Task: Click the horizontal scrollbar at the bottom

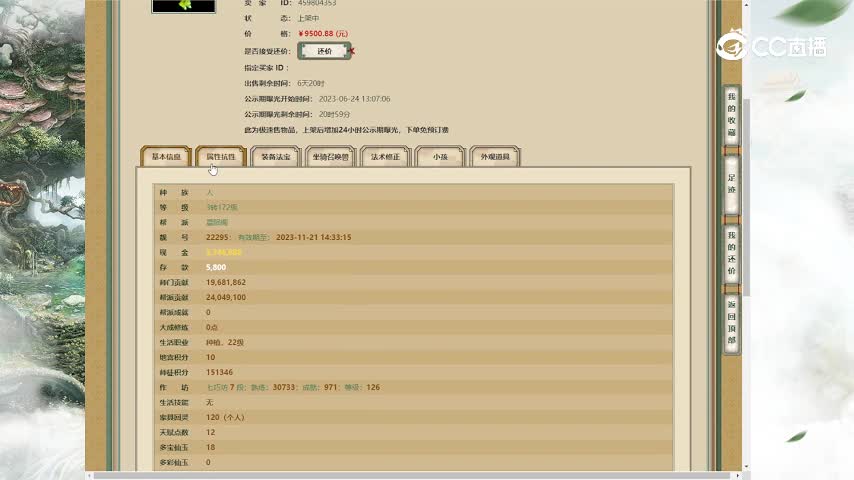Action: (411, 476)
